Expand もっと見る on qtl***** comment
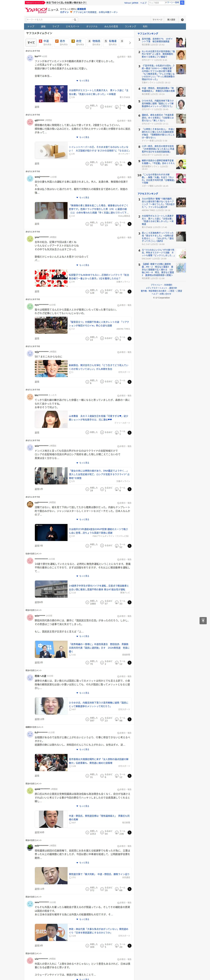Image resolution: width=210 pixels, height=980 pixels. [83, 137]
